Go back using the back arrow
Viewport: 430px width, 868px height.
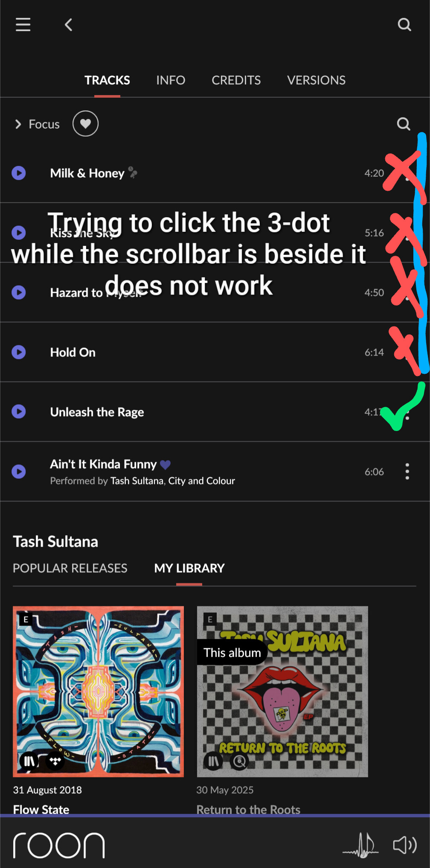coord(68,25)
